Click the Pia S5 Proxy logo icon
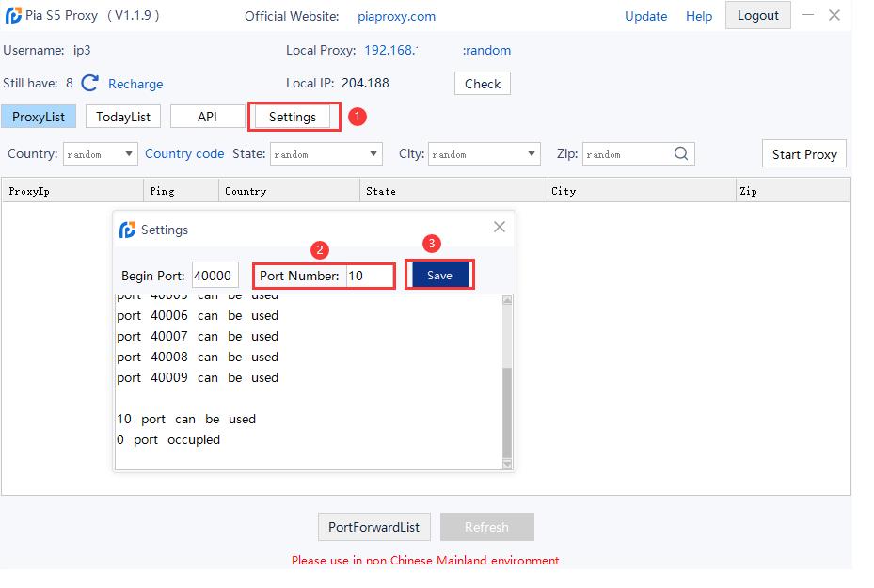874x588 pixels. pyautogui.click(x=13, y=16)
